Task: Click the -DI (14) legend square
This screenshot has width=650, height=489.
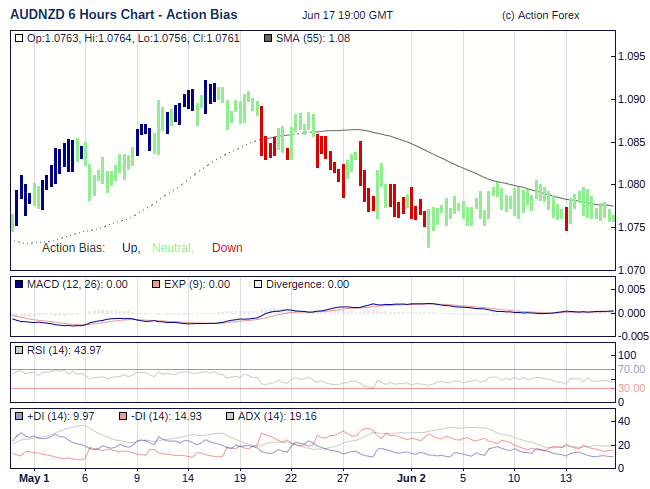Action: click(124, 415)
